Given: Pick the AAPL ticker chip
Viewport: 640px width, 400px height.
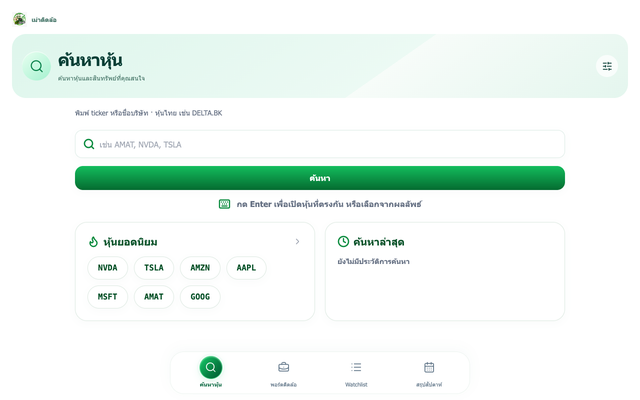Looking at the screenshot, I should pos(246,268).
